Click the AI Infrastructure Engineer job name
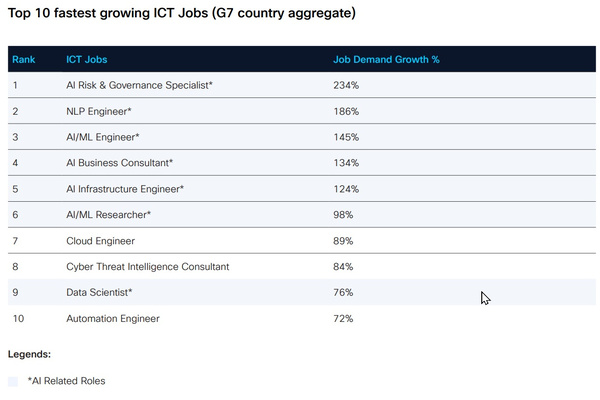This screenshot has height=400, width=600. 125,189
